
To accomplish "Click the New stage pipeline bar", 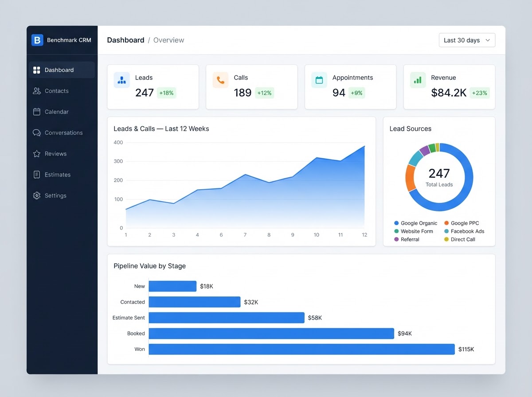I will pos(172,286).
